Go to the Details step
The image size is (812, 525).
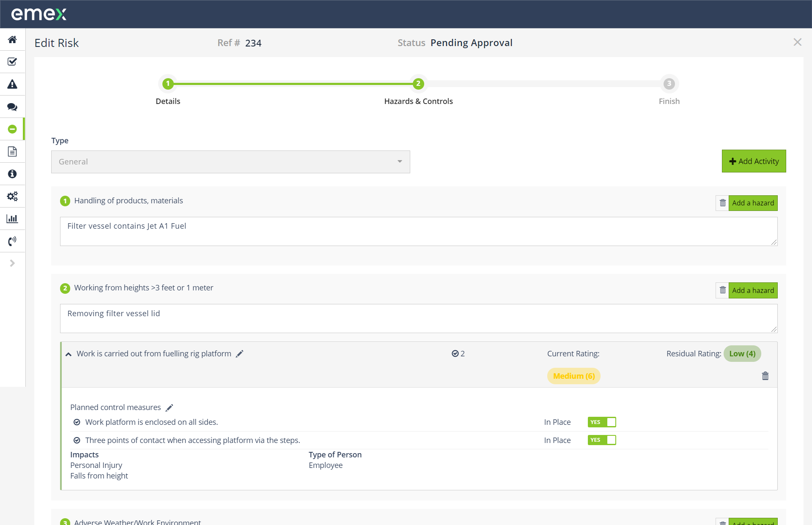(167, 84)
